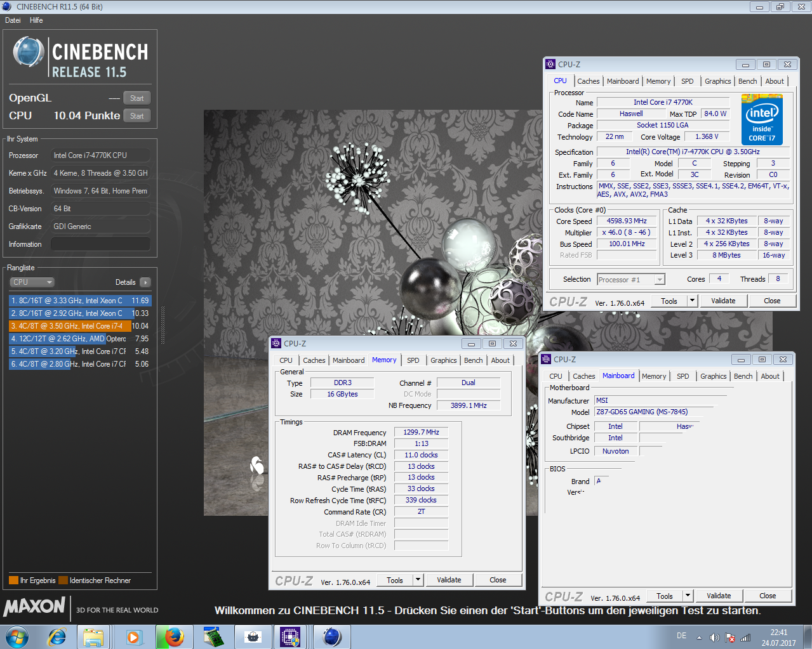Open the Windows Start orb
Screen dimensions: 812x649
(x=17, y=636)
